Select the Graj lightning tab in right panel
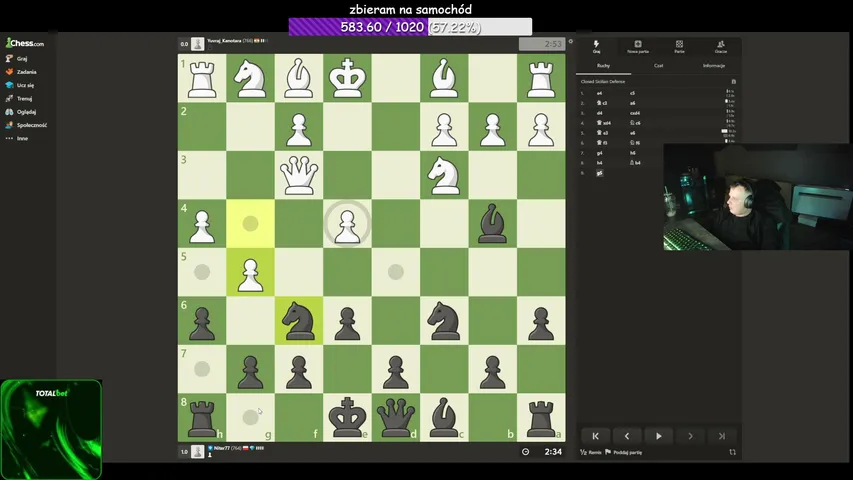853x480 pixels. click(596, 47)
